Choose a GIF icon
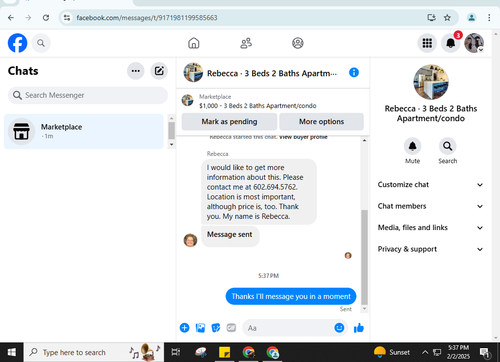500x362 pixels. point(231,328)
